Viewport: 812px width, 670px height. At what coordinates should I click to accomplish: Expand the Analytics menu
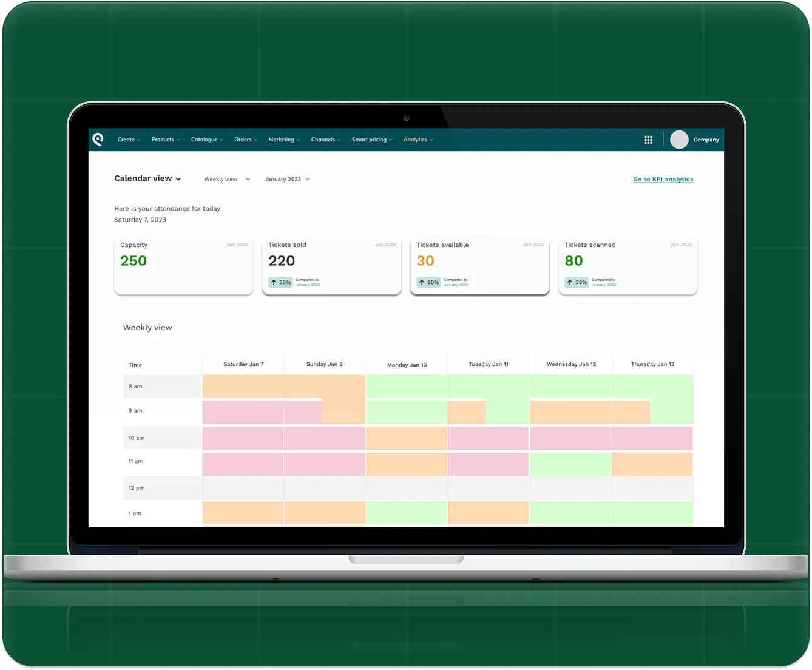point(418,140)
